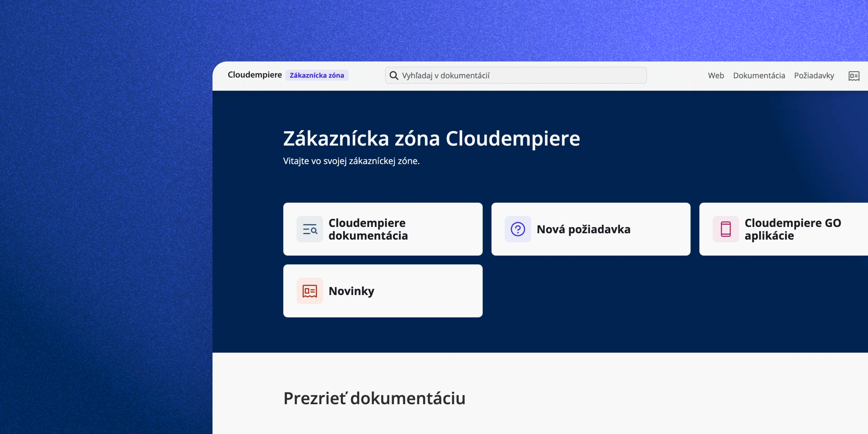Click the documentation search-list icon
This screenshot has width=868, height=434.
pyautogui.click(x=310, y=229)
